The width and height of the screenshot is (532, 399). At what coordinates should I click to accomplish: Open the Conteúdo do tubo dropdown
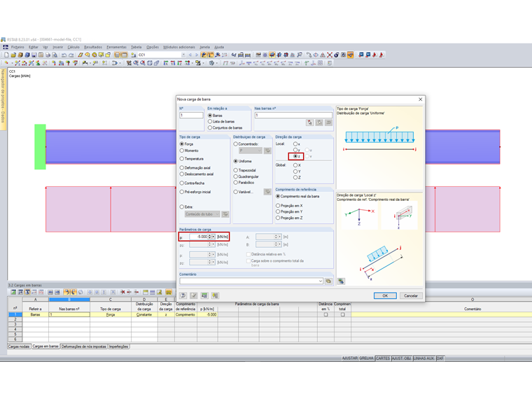click(x=217, y=214)
